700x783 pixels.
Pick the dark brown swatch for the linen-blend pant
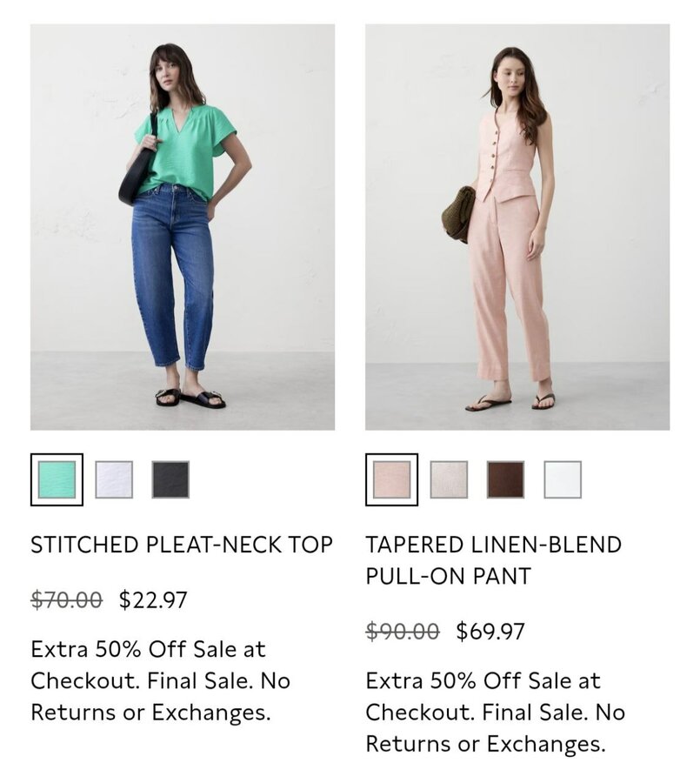pyautogui.click(x=506, y=479)
